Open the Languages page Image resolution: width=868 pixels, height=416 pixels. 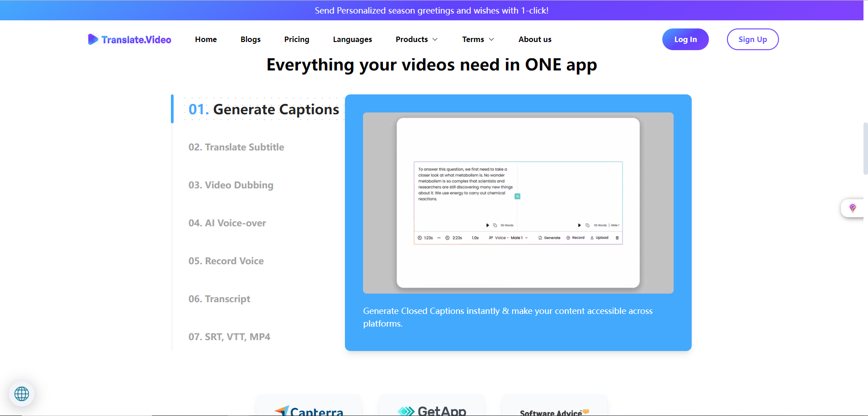coord(352,40)
